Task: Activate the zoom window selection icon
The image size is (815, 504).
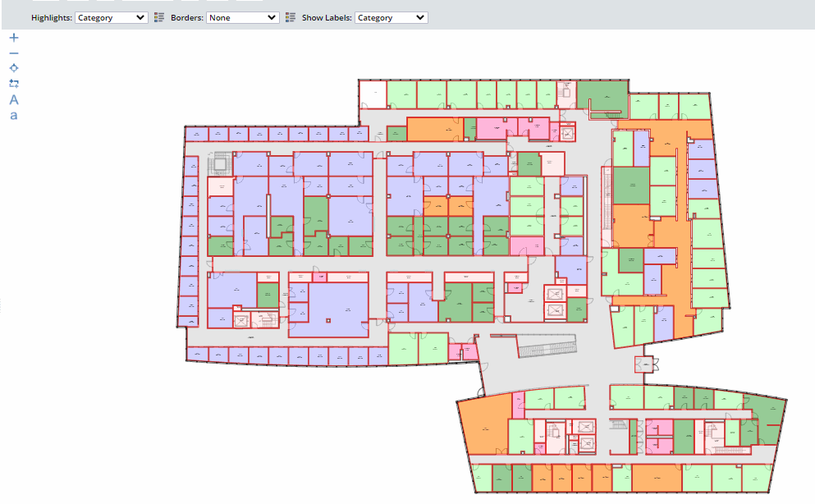Action: [14, 84]
